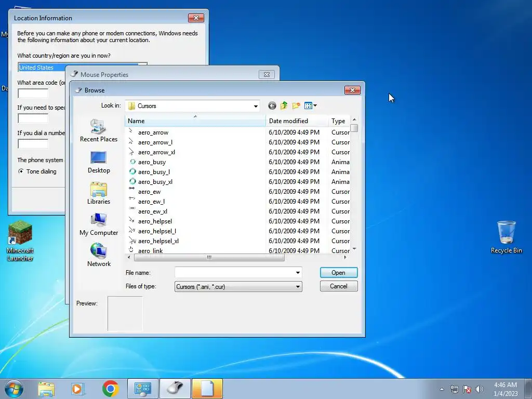The image size is (532, 399).
Task: Open network status tray icon
Action: (454, 390)
